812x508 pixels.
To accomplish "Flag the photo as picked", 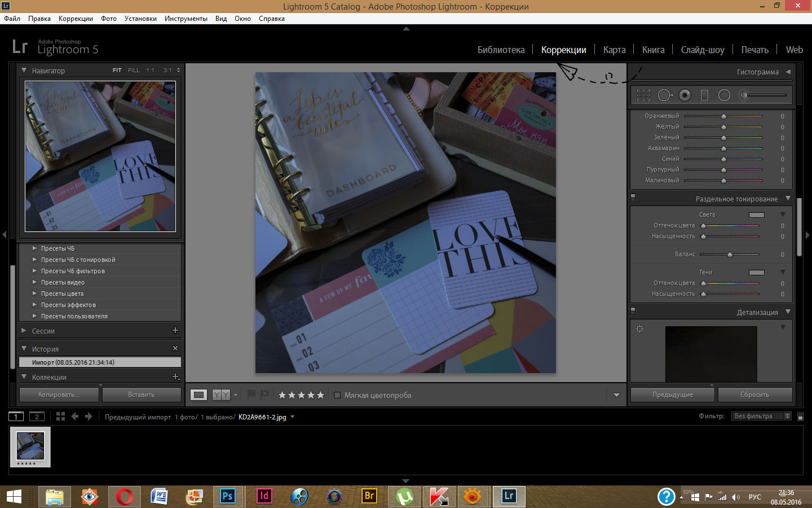I will pyautogui.click(x=251, y=395).
